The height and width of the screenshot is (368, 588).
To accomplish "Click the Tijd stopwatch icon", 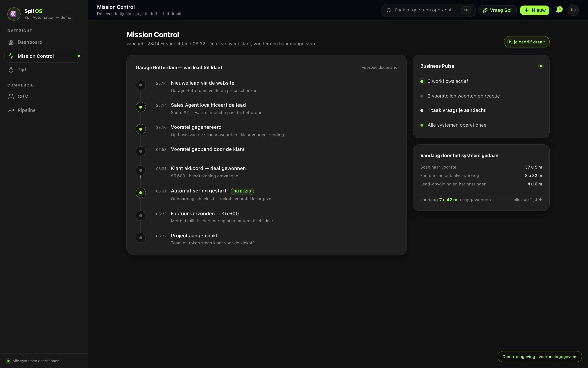I will pos(11,70).
